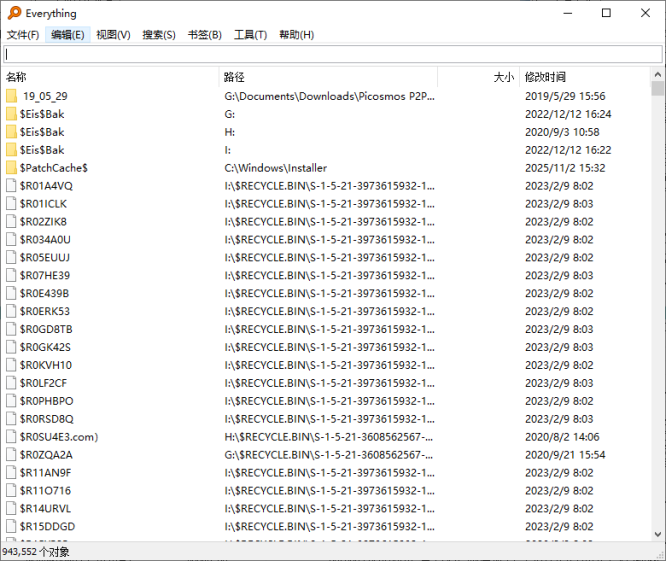Click file icon of $R0E439B
The height and width of the screenshot is (561, 666).
click(x=11, y=293)
